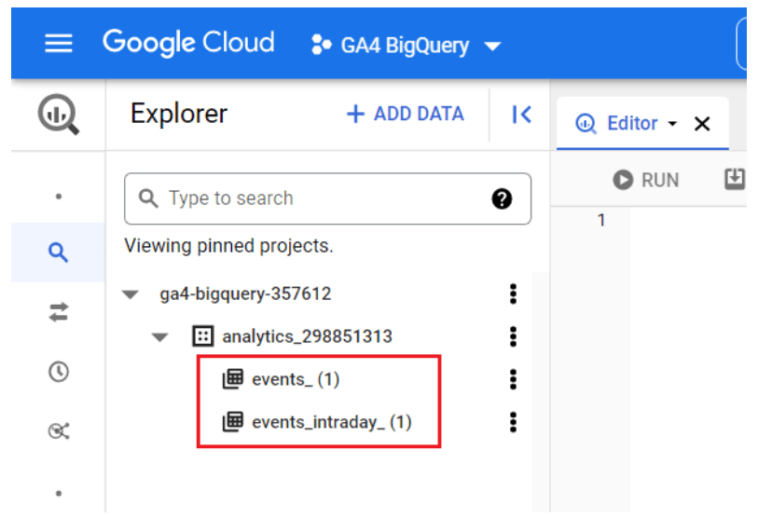Open the GA4 BigQuery project selector
The image size is (758, 532).
coord(406,46)
